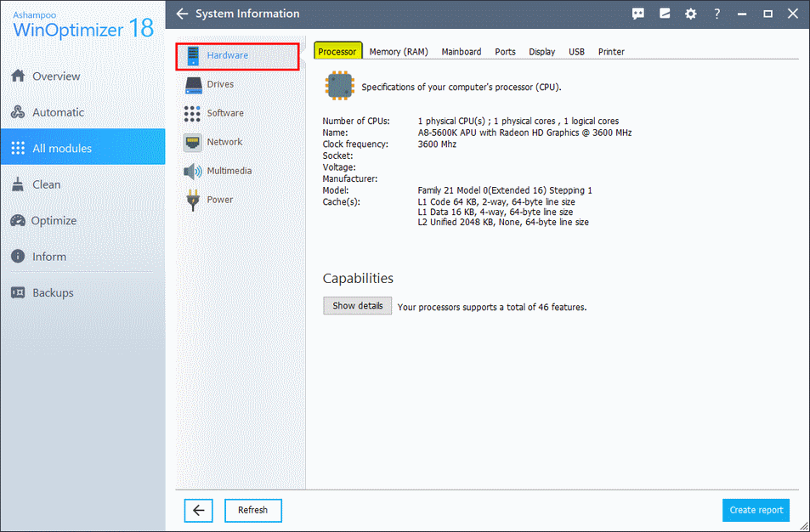Select Drives category label

pos(221,84)
